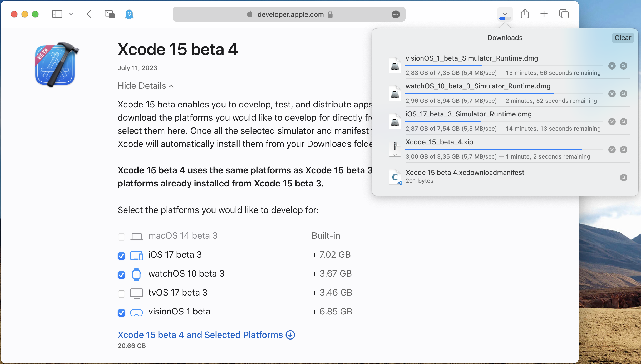641x364 pixels.
Task: Click the Downloads toolbar icon
Action: (x=505, y=14)
